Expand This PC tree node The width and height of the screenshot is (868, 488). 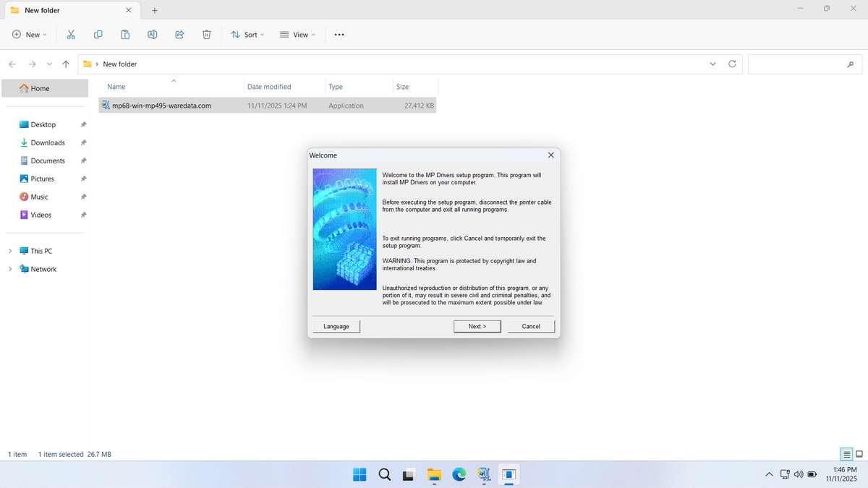click(10, 251)
